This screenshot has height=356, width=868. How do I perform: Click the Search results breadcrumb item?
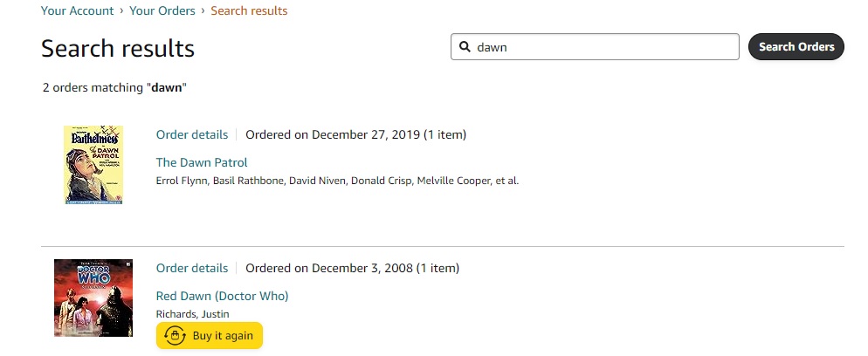point(249,11)
